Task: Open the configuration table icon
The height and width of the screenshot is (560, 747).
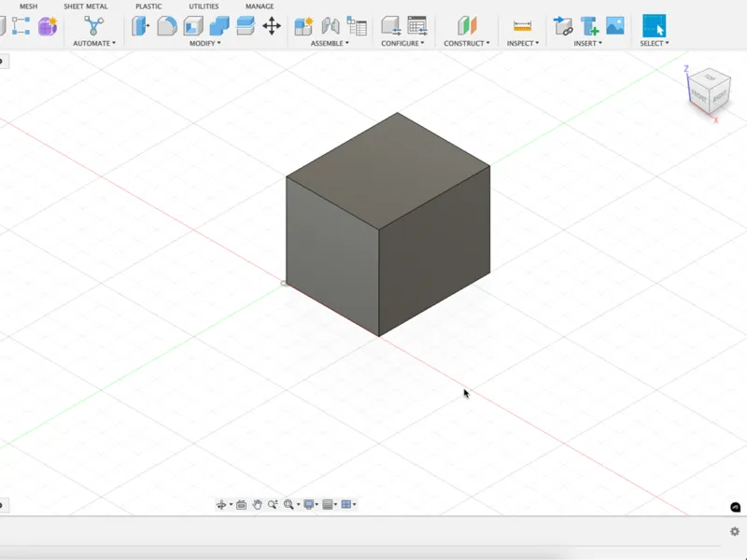Action: pos(417,26)
